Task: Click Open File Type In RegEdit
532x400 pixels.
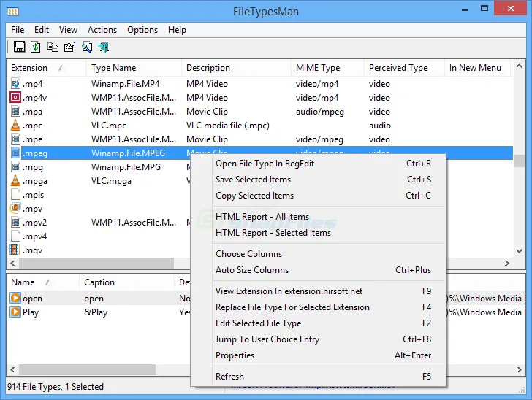Action: (x=265, y=164)
